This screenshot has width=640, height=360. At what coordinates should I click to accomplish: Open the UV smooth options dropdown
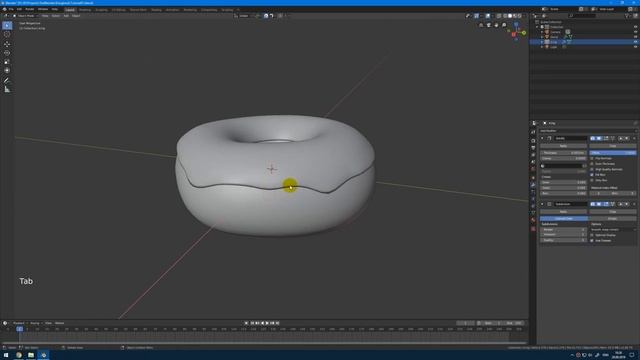click(x=613, y=230)
